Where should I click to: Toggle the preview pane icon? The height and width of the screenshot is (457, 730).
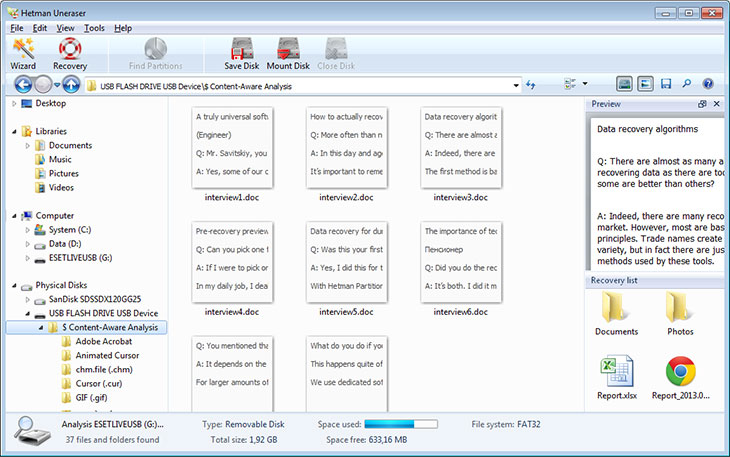pos(645,84)
